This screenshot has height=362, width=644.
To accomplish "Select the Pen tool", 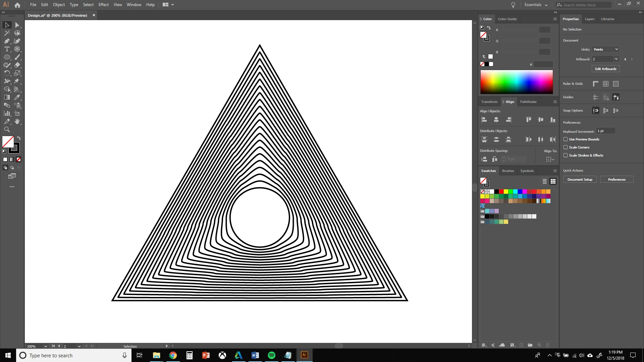I will click(x=7, y=41).
